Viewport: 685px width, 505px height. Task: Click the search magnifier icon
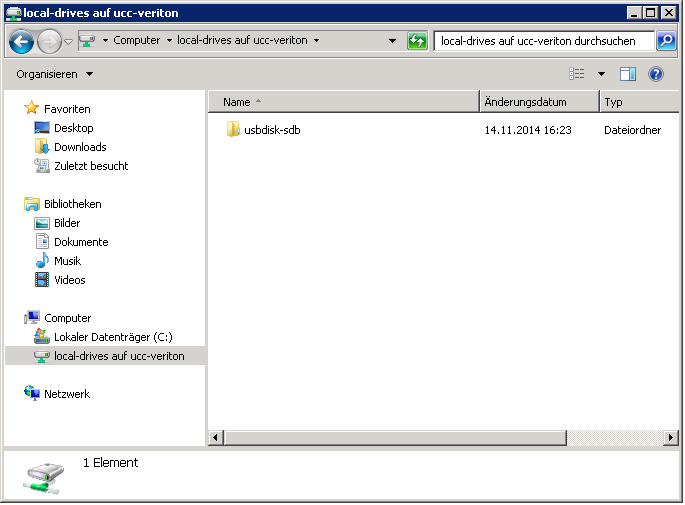pos(666,41)
